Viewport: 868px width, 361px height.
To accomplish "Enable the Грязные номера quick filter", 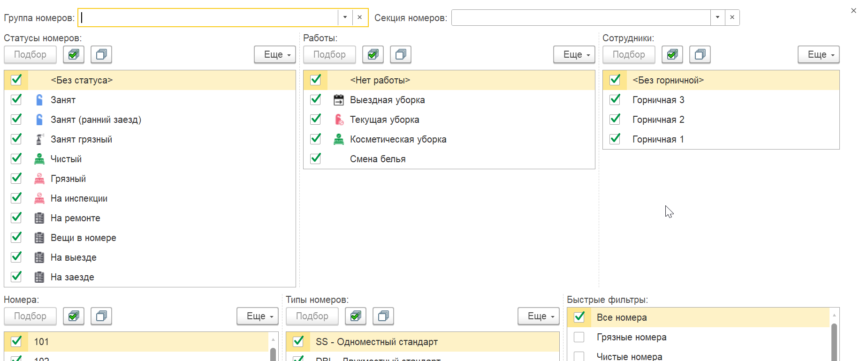I will coord(579,337).
